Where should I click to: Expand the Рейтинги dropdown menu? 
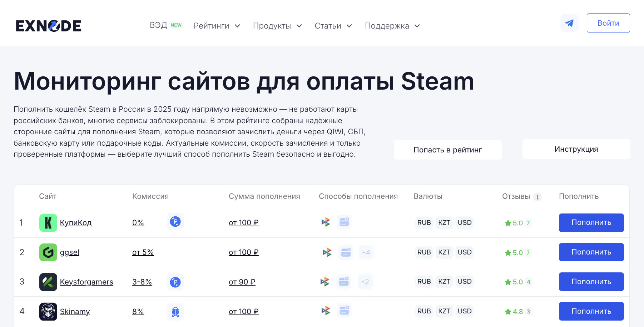click(217, 26)
